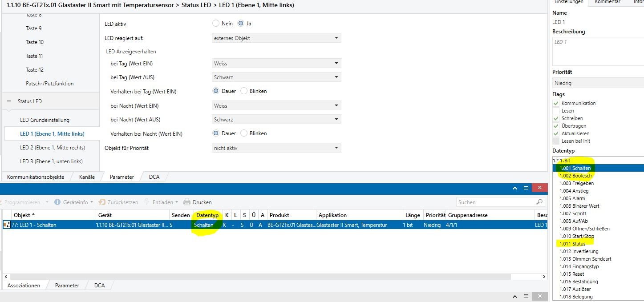Open the Kommentar tab
This screenshot has height=302, width=644.
[607, 2]
